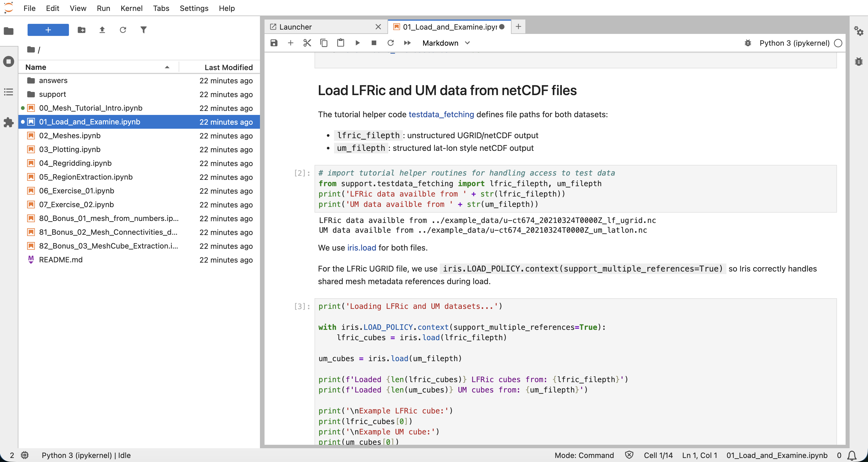Follow the testdata_fetching link
The image size is (868, 462).
(x=441, y=115)
